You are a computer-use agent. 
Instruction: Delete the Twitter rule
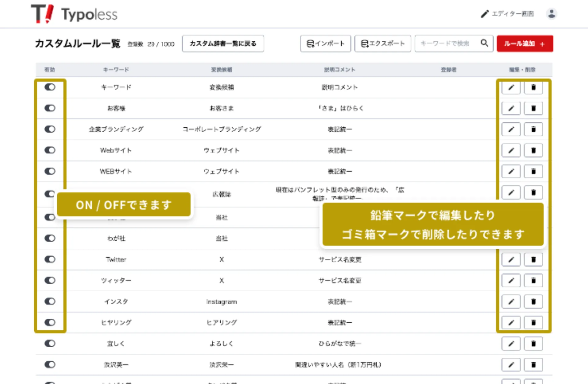pos(533,260)
